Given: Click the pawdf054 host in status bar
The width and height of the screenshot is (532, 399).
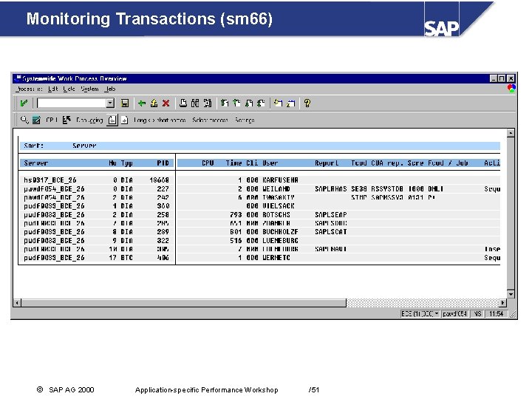Looking at the screenshot, I should point(455,314).
